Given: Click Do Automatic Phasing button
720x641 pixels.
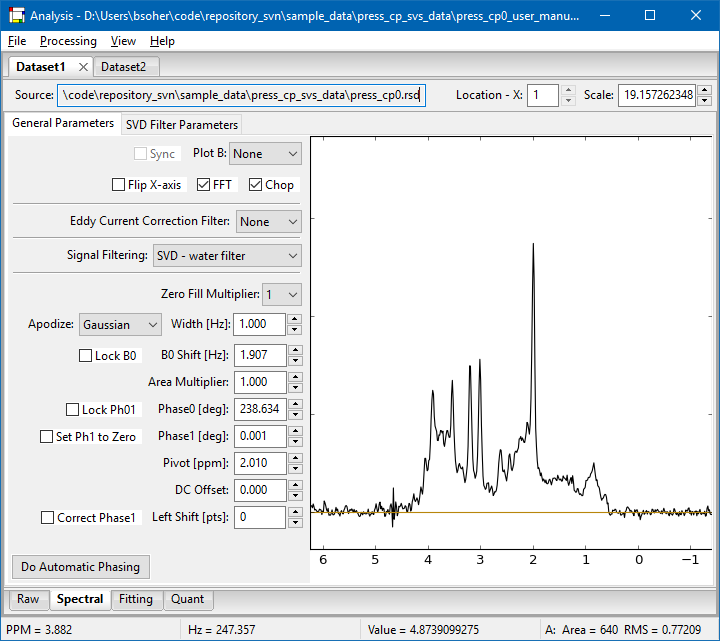Looking at the screenshot, I should (x=80, y=567).
